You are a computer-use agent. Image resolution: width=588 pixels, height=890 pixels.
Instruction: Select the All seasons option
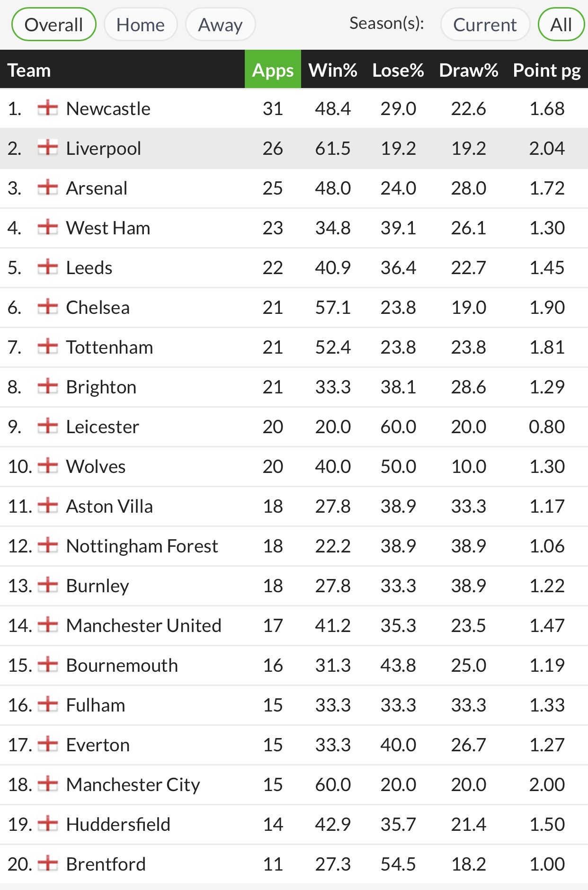click(561, 25)
